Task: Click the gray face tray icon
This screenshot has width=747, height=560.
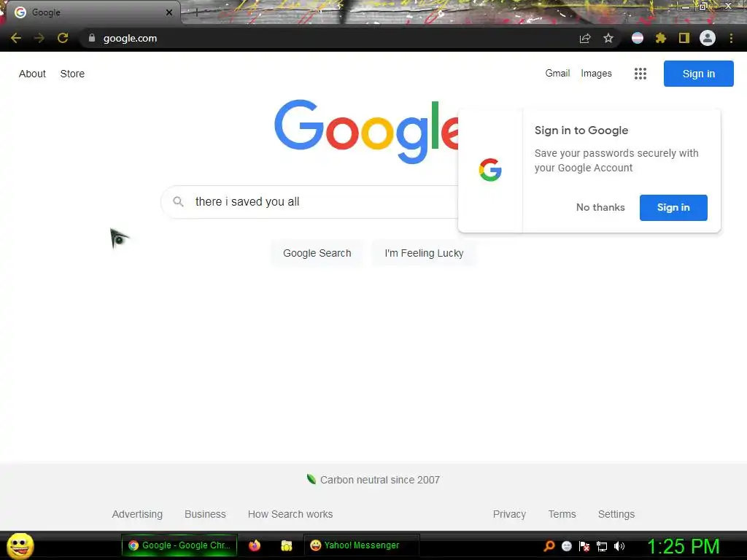Action: tap(566, 545)
